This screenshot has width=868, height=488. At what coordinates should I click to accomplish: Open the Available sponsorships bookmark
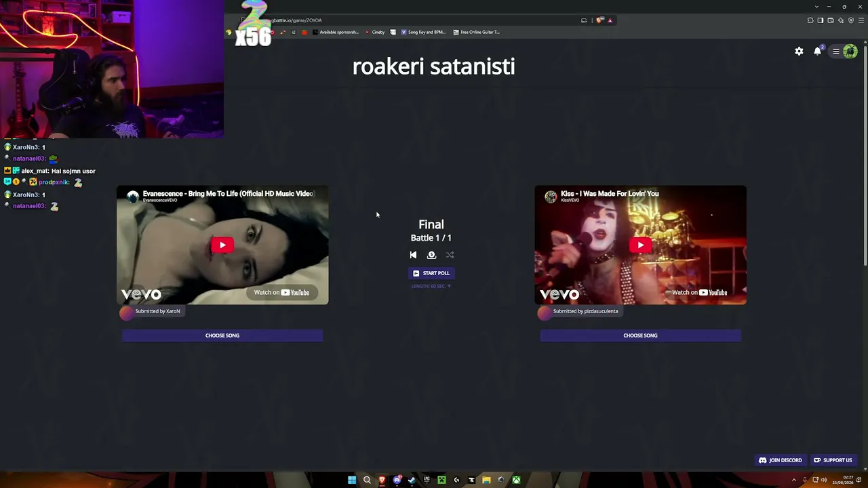click(x=335, y=32)
